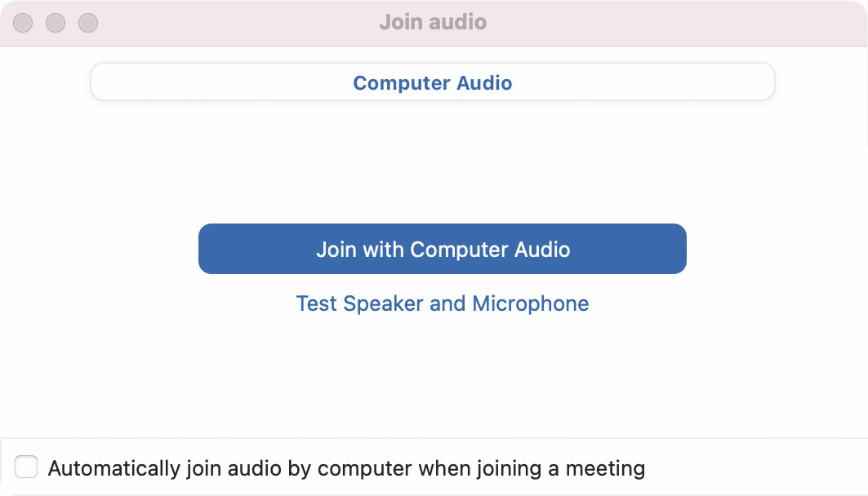
Task: Tick the box beside 'when joining a meeting'
Action: (26, 467)
